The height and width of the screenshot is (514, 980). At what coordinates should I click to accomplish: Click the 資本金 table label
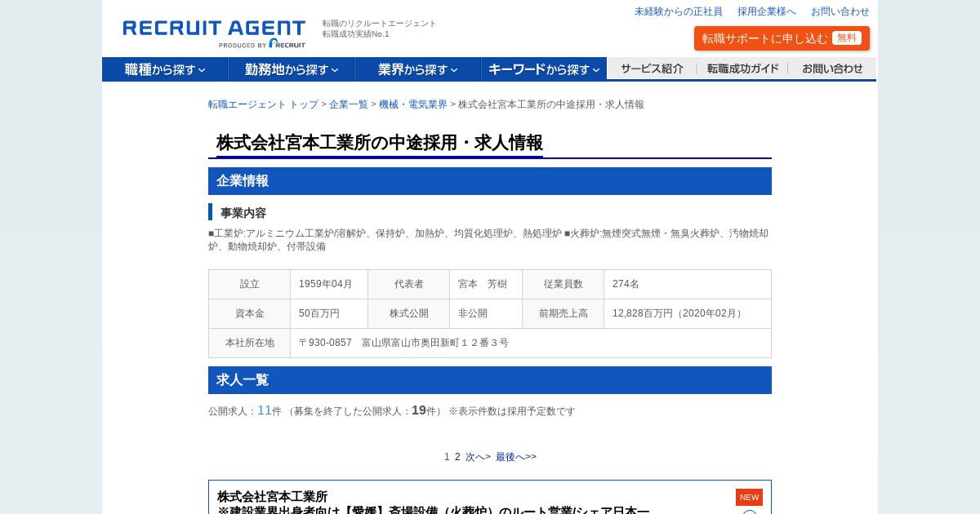[250, 313]
